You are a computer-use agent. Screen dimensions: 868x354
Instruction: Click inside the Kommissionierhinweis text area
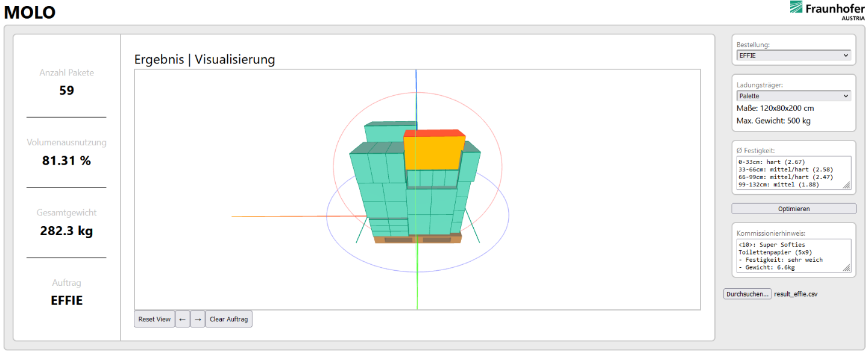794,255
